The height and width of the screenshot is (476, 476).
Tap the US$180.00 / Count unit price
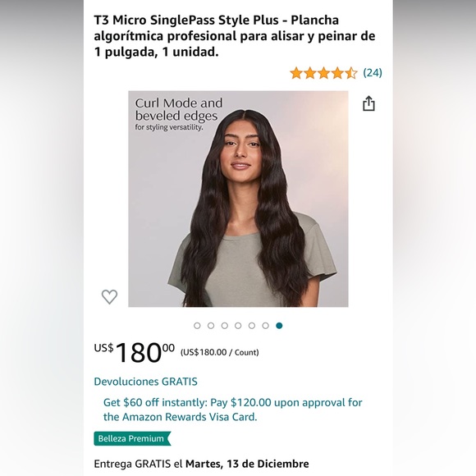point(219,352)
